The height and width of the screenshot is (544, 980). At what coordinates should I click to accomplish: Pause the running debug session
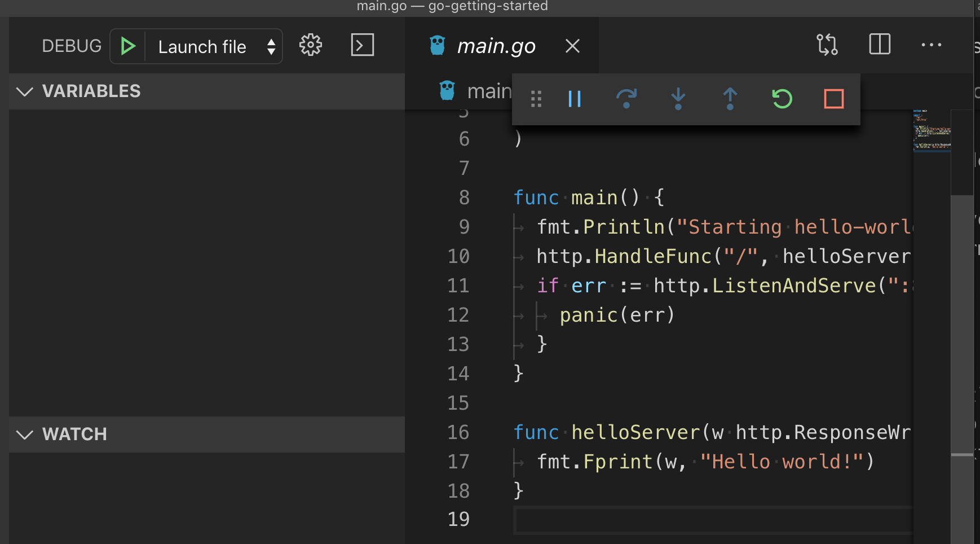[x=575, y=99]
